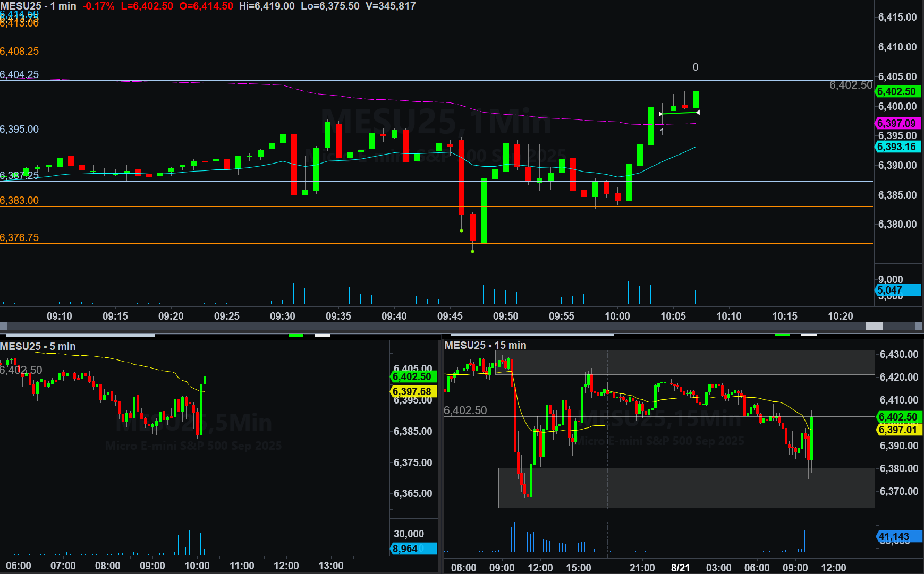Image resolution: width=924 pixels, height=574 pixels.
Task: Click the 8/21 date marker on 15 min axis
Action: coord(680,568)
